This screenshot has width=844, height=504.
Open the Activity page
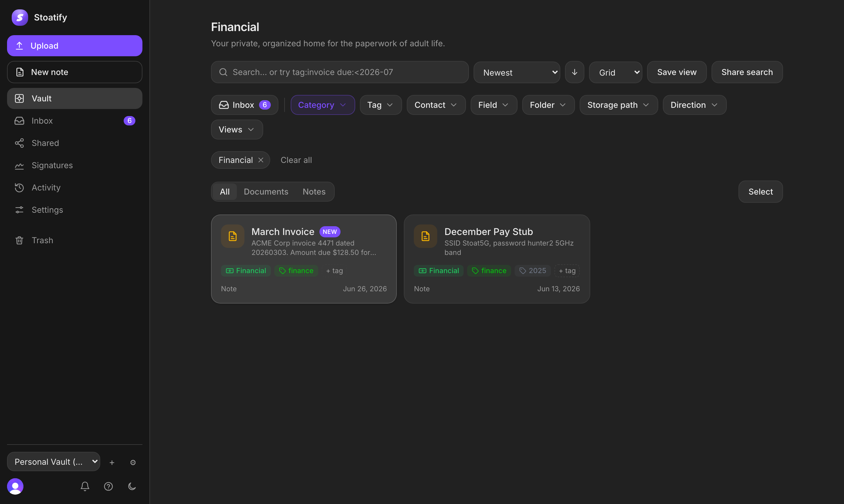(74, 188)
